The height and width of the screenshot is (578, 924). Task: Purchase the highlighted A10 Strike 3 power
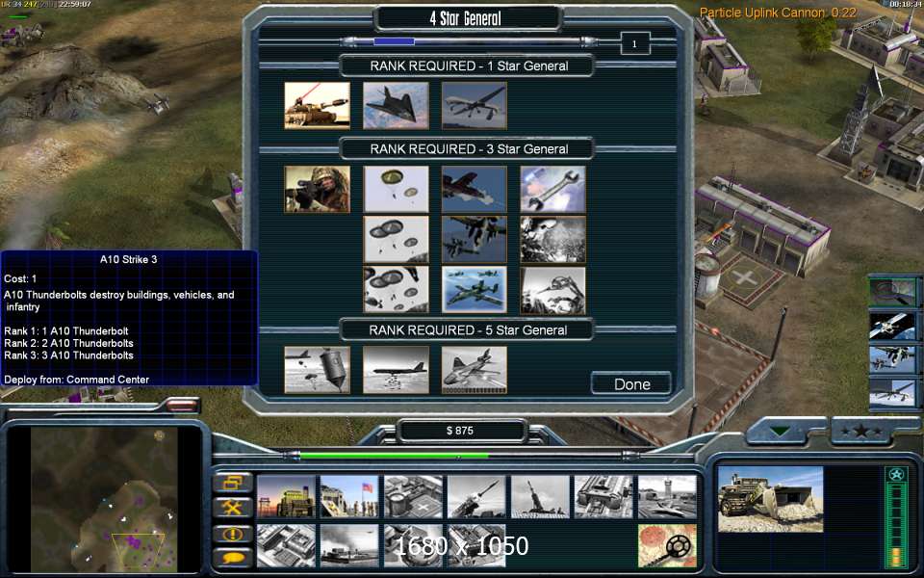click(475, 290)
